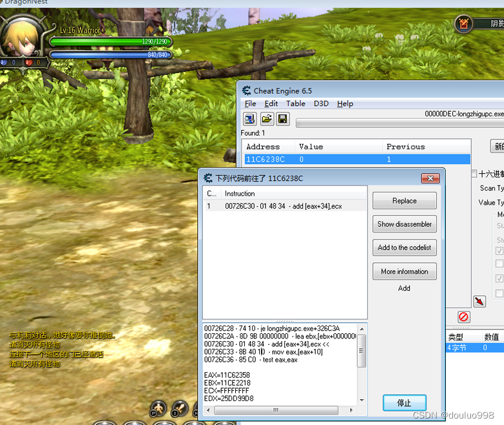
Task: Click the Cheat Engine logo in the main title bar
Action: pos(247,90)
